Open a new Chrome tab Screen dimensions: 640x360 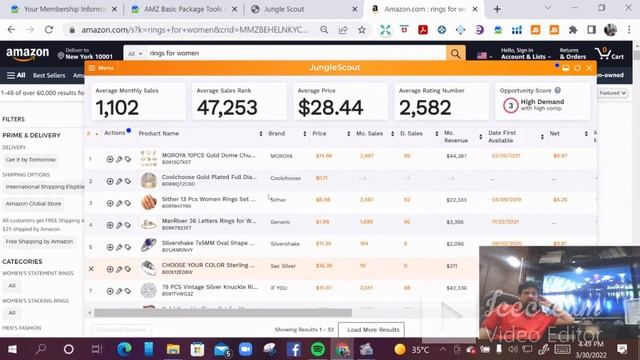point(497,9)
